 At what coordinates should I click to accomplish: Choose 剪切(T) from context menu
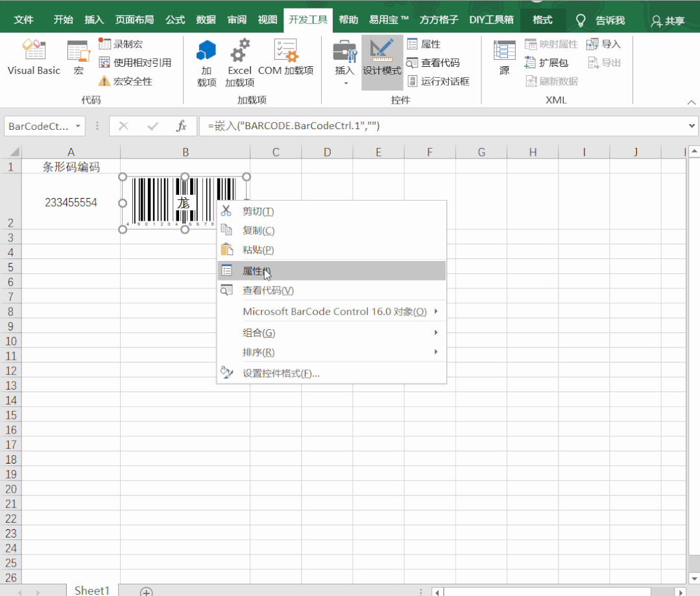tap(332, 211)
